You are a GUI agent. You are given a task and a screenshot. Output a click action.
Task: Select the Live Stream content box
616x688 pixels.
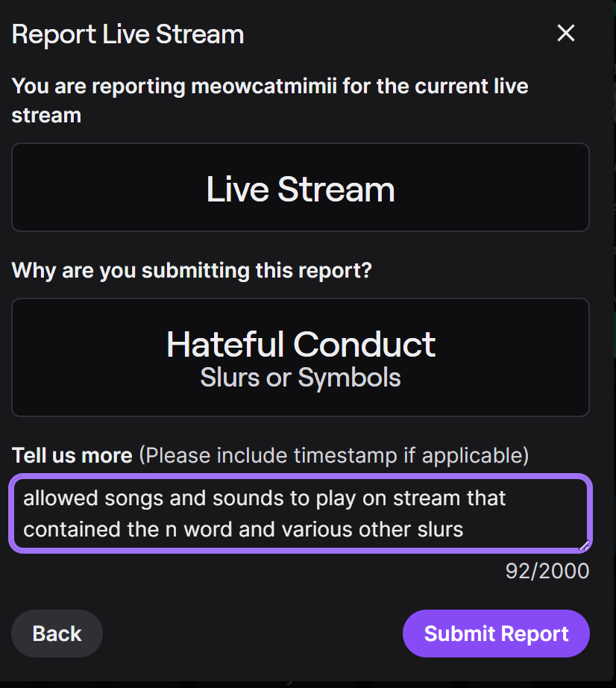tap(301, 188)
